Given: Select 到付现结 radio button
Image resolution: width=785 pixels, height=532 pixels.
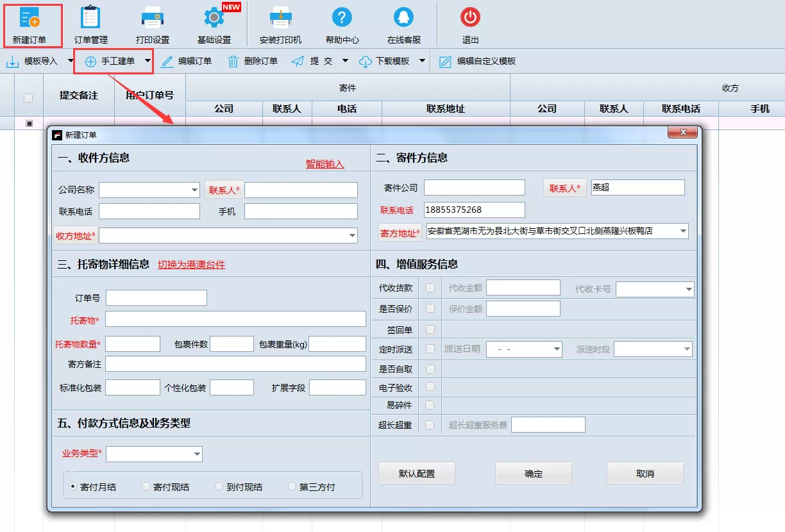Looking at the screenshot, I should [x=219, y=487].
